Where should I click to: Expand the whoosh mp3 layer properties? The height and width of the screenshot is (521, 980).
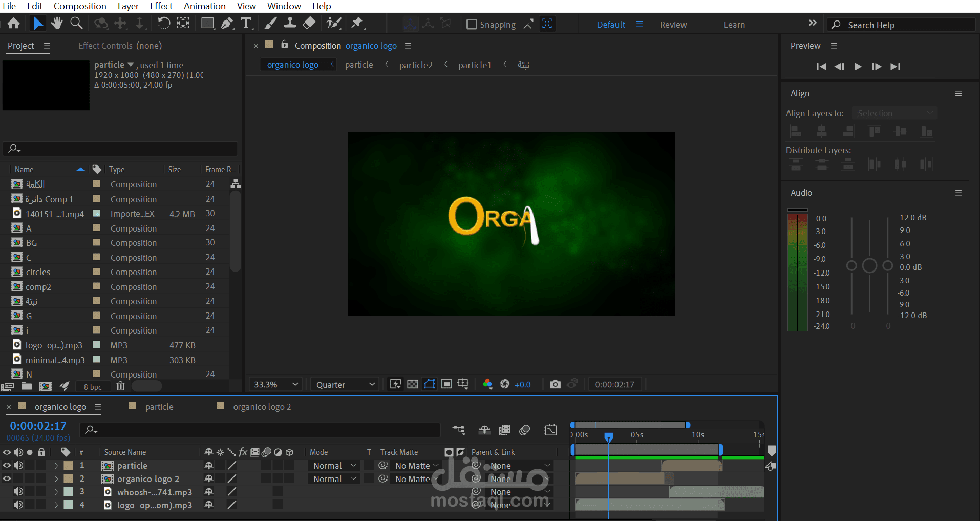click(56, 492)
